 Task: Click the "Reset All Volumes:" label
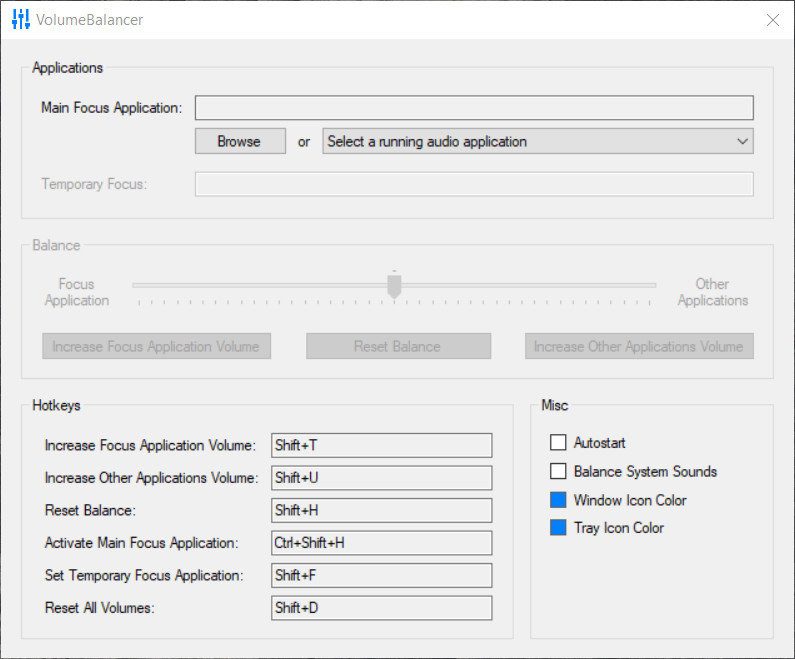tap(100, 608)
